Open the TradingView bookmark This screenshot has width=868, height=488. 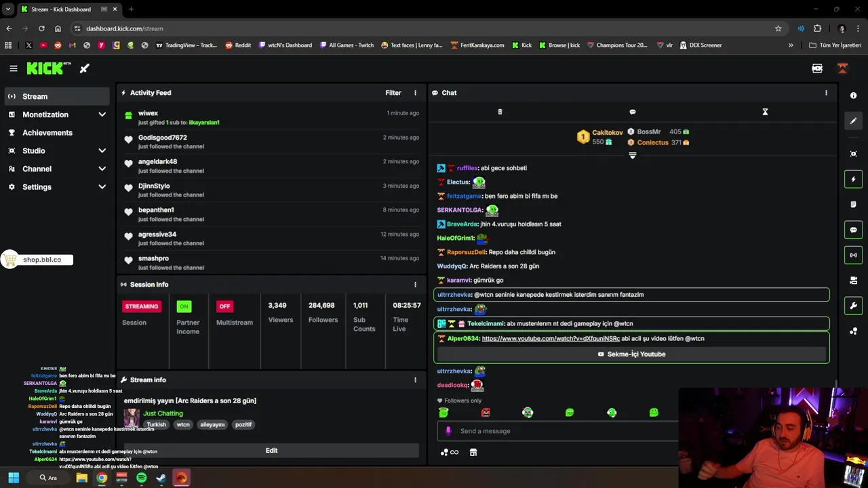point(186,45)
